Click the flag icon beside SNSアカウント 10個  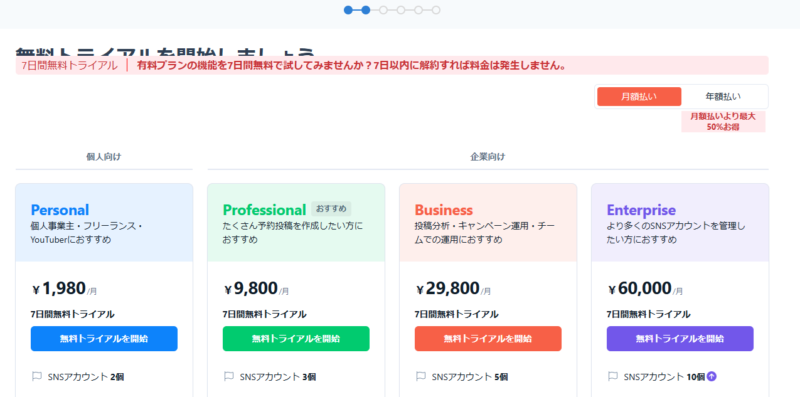[x=613, y=377]
